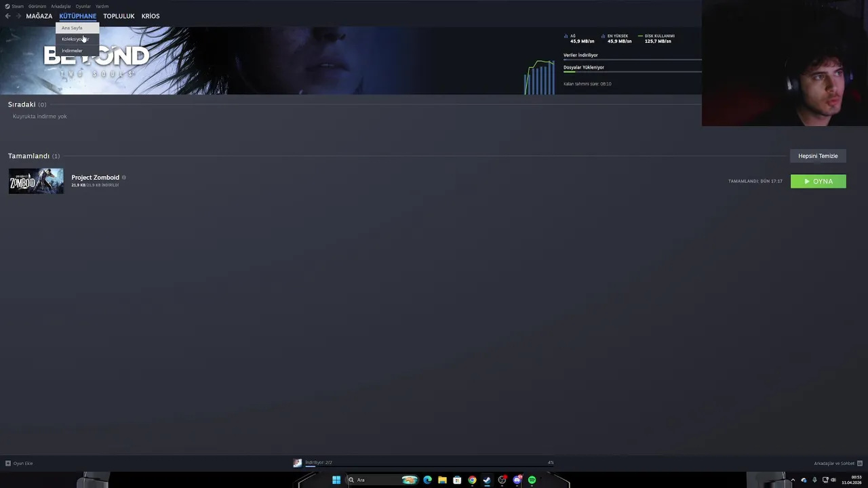
Task: Click the DİSK KULLANIMI stat
Action: [656, 39]
